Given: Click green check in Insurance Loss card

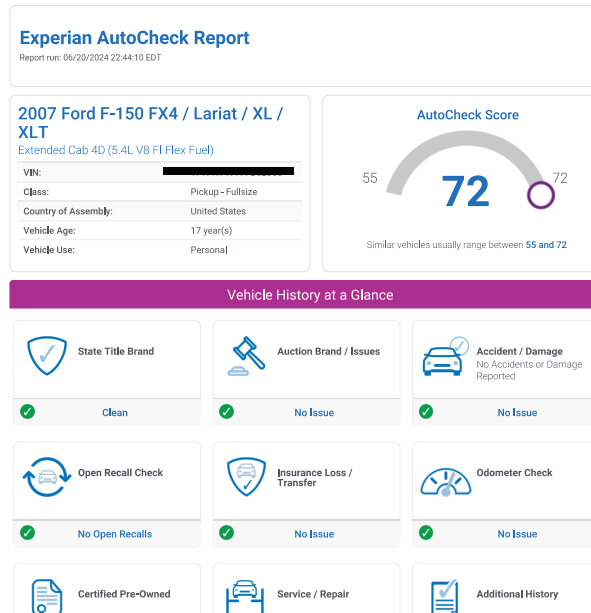Looking at the screenshot, I should [x=226, y=533].
